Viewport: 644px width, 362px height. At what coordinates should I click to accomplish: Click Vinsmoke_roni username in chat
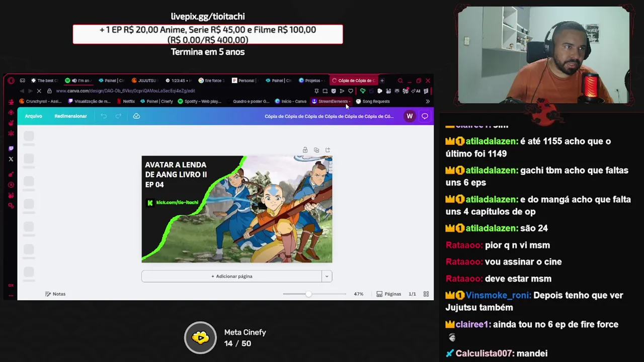[x=498, y=295]
